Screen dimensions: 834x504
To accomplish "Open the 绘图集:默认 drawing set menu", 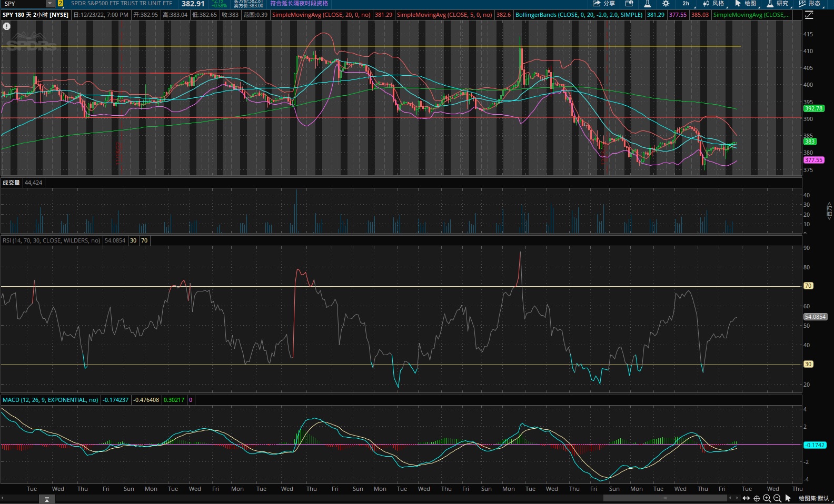I will point(813,498).
